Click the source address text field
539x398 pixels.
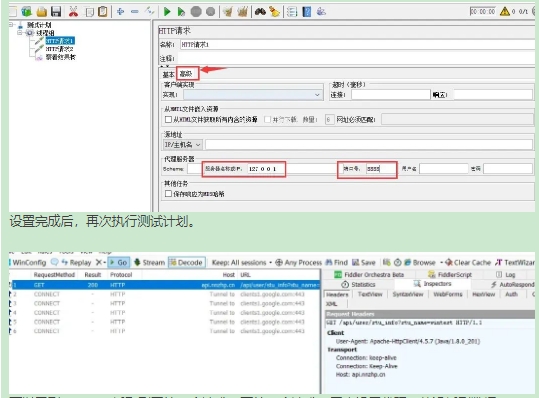(x=369, y=144)
